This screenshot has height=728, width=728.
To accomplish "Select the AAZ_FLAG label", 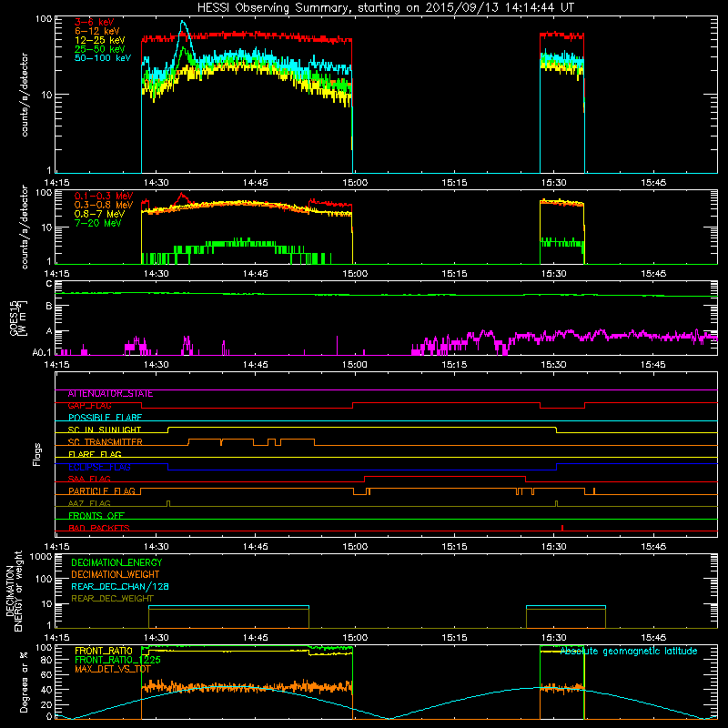I will 89,503.
